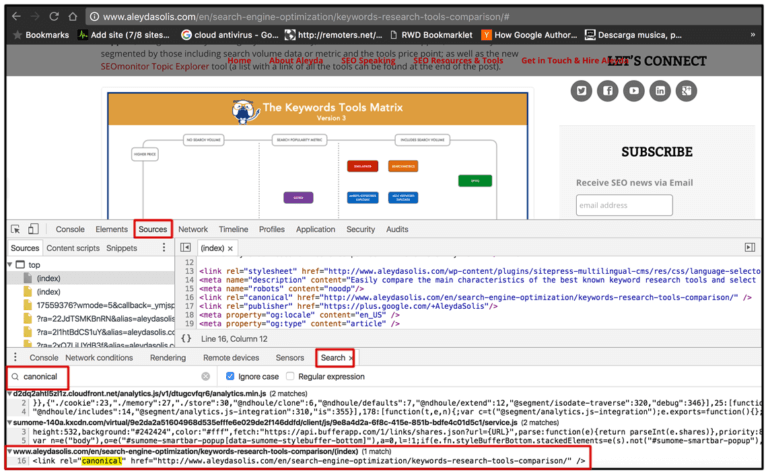Open the Audits tab
The width and height of the screenshot is (768, 475).
click(397, 229)
